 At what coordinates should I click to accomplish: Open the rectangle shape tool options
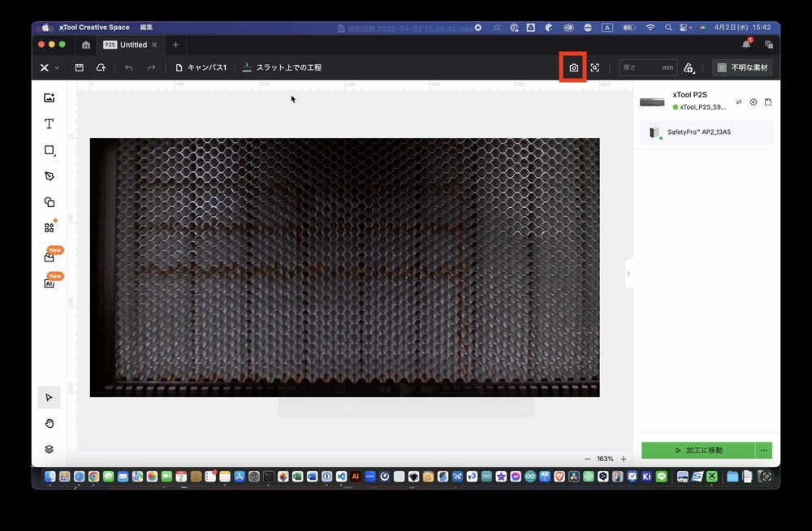pyautogui.click(x=49, y=150)
